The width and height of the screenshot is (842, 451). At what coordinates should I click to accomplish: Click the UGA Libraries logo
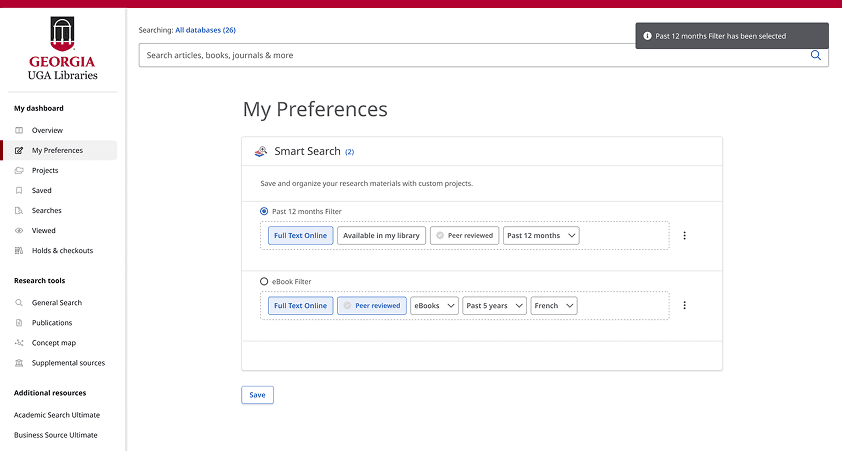click(x=63, y=48)
